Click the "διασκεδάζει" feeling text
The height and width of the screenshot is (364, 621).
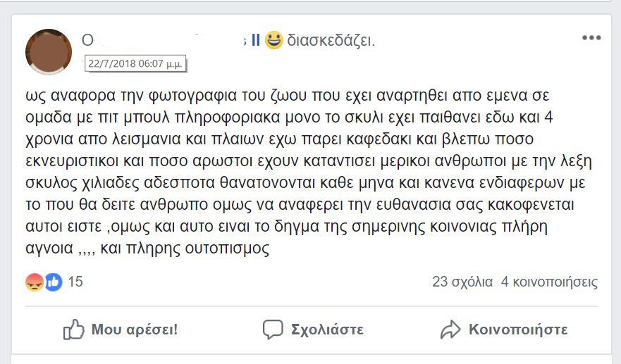pos(330,41)
